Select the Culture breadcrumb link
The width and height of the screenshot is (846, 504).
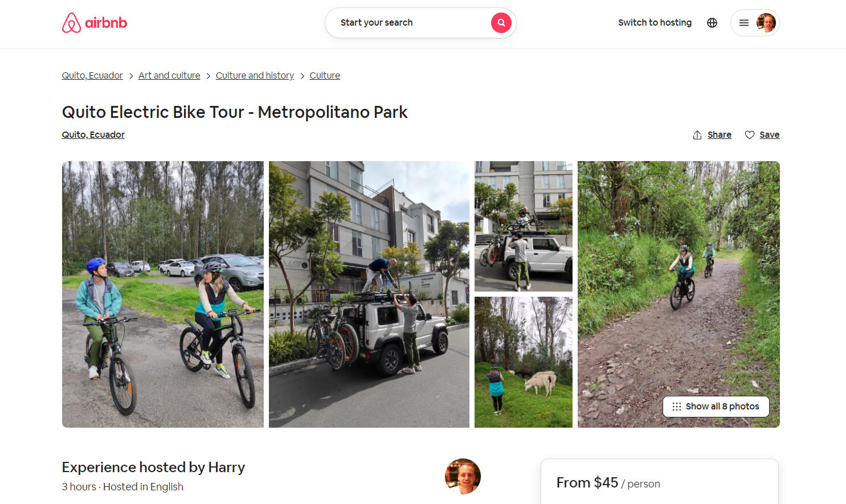pyautogui.click(x=325, y=76)
